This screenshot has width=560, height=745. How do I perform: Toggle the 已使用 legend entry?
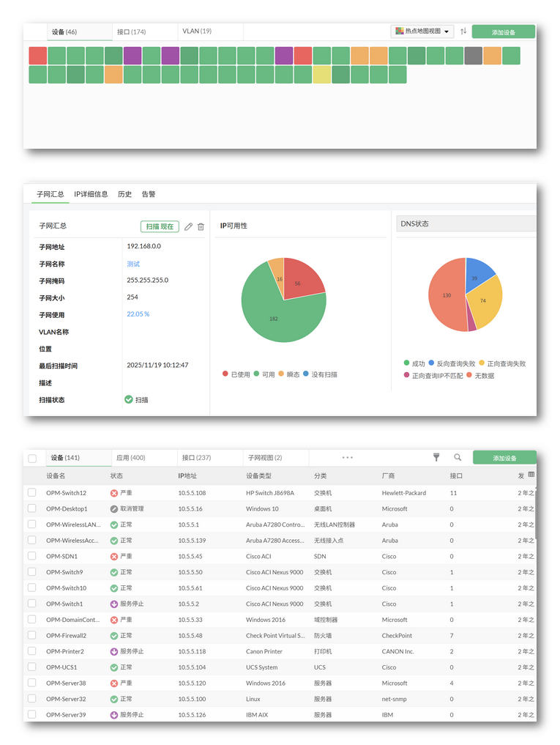[x=236, y=374]
